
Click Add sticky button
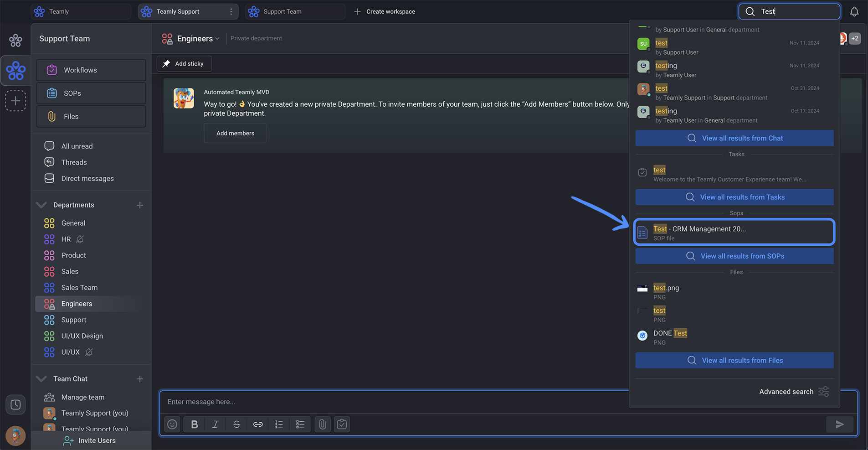pyautogui.click(x=184, y=64)
